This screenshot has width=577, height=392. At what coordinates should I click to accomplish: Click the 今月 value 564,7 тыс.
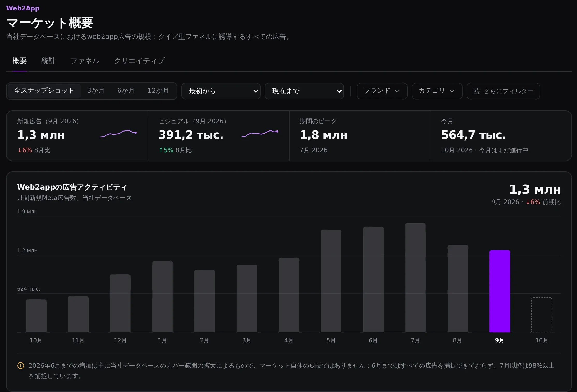coord(473,135)
